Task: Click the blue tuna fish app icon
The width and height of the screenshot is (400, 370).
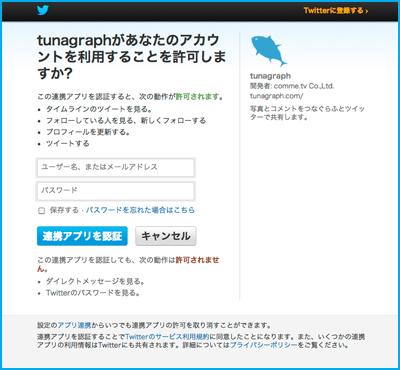Action: [x=269, y=51]
